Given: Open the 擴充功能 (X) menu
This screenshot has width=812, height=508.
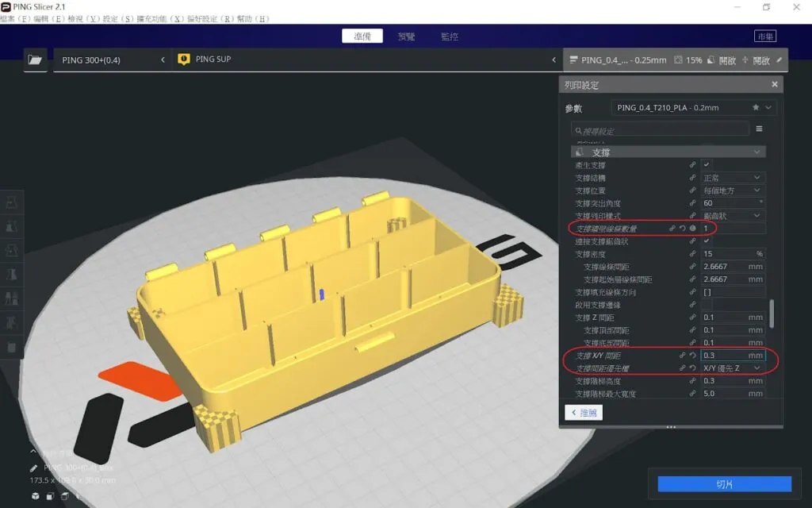Looking at the screenshot, I should pos(160,19).
